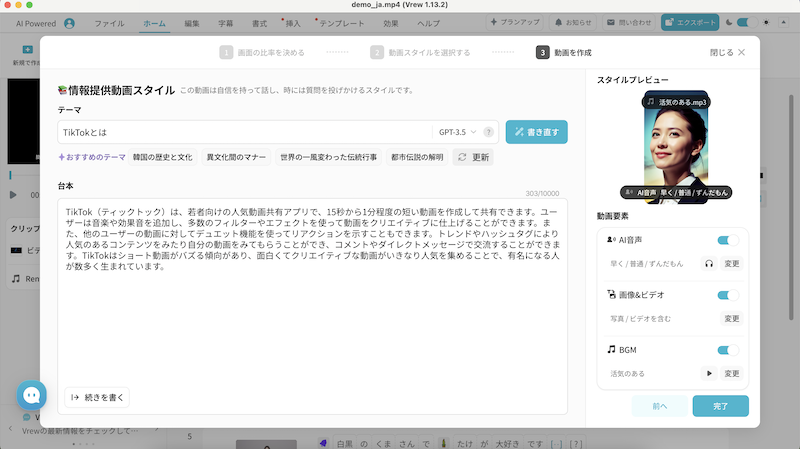This screenshot has height=449, width=800.
Task: Go to step 1 画面の比率を決める
Action: click(x=262, y=53)
